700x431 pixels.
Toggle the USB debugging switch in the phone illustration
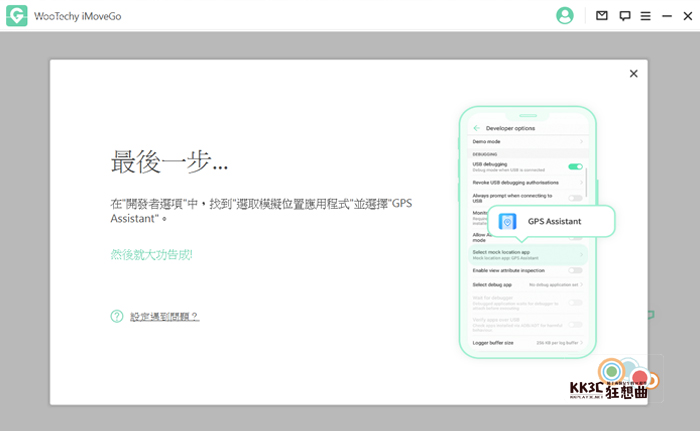(575, 167)
